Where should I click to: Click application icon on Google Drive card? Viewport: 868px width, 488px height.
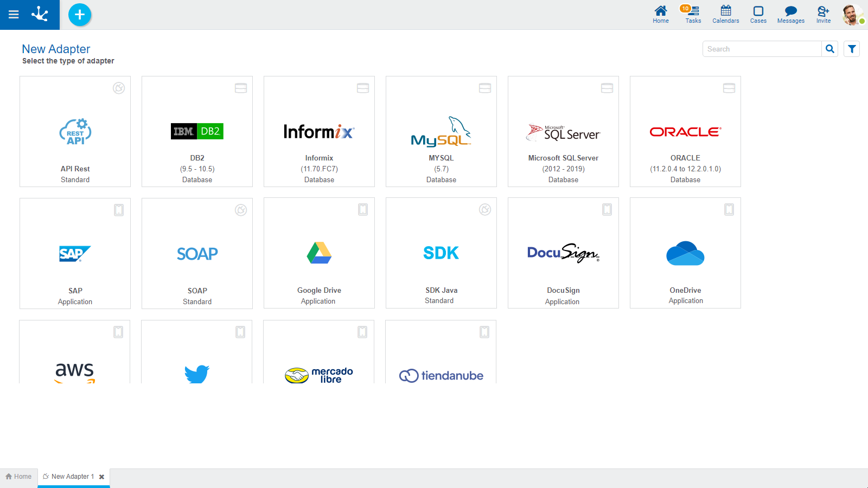click(x=363, y=209)
